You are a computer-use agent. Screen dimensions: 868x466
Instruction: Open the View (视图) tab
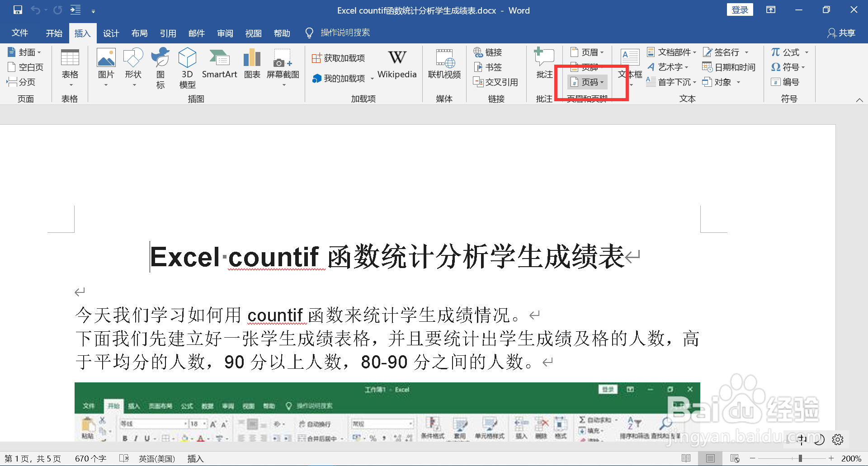pos(254,33)
